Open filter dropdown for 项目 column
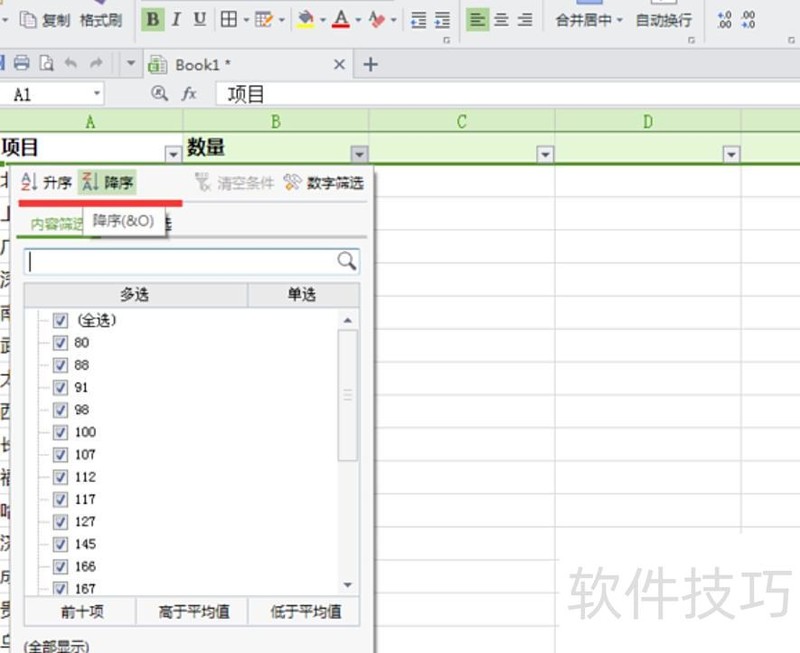The width and height of the screenshot is (800, 653). (x=173, y=154)
